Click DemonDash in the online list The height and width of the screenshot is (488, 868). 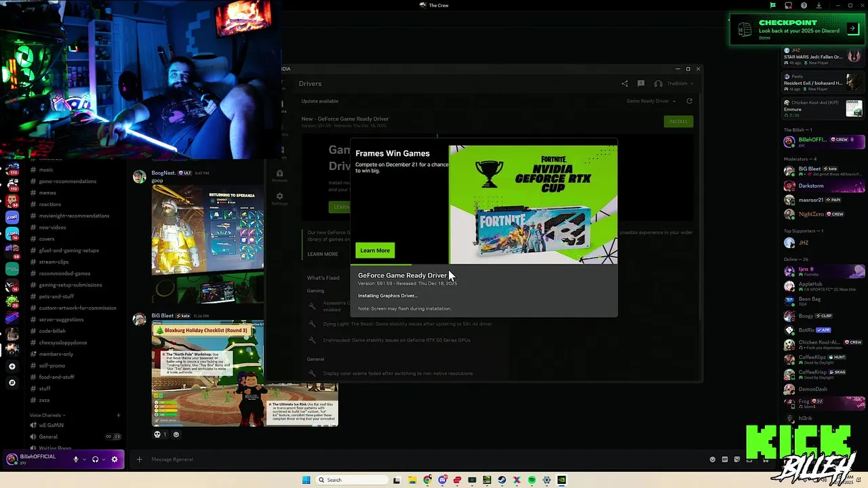pyautogui.click(x=823, y=389)
